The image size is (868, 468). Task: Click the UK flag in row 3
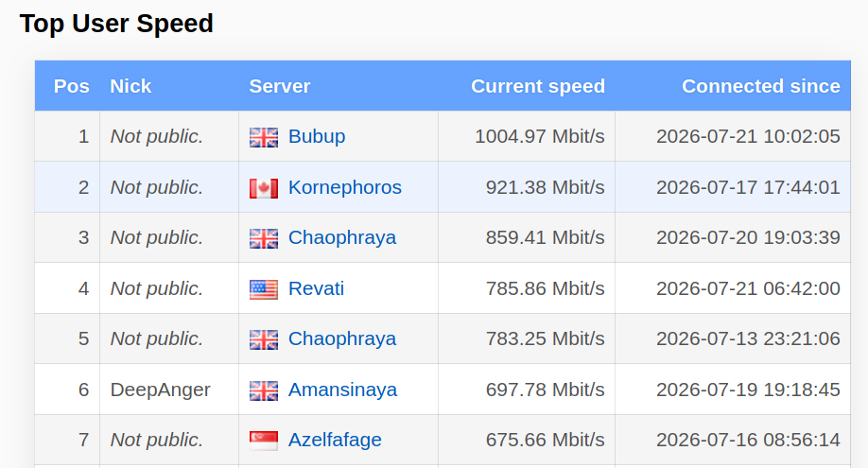coord(264,238)
